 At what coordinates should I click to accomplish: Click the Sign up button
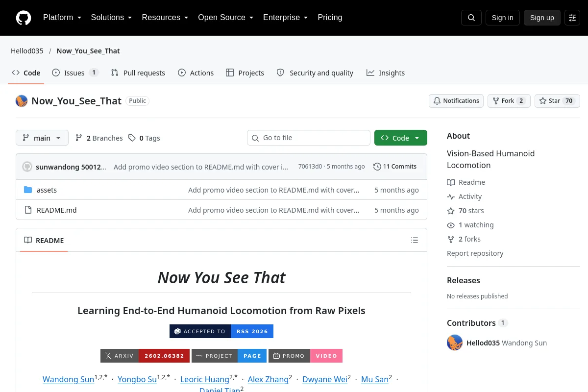click(542, 18)
